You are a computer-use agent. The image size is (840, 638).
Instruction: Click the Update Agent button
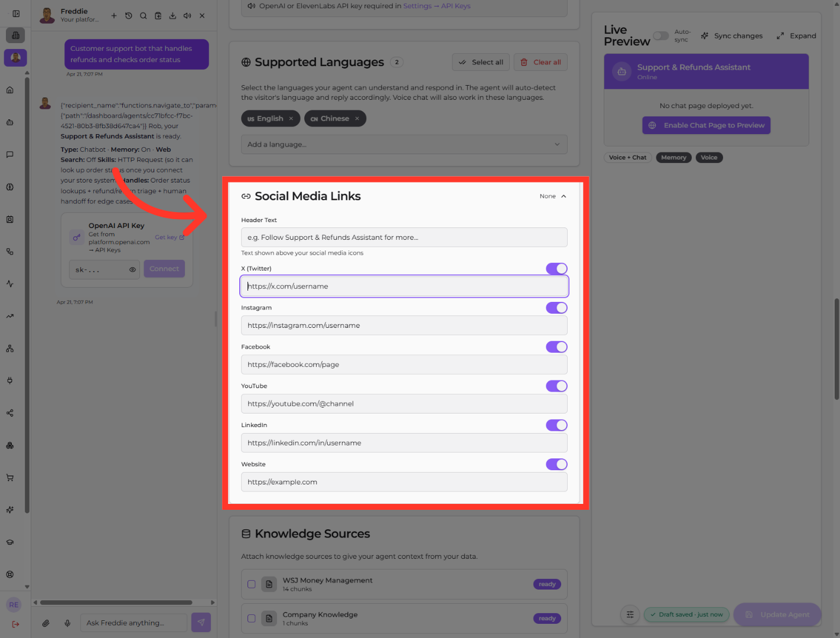click(777, 614)
